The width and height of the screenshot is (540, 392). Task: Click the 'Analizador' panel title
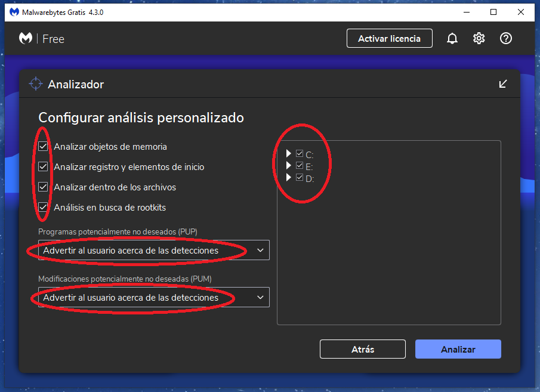(x=76, y=84)
